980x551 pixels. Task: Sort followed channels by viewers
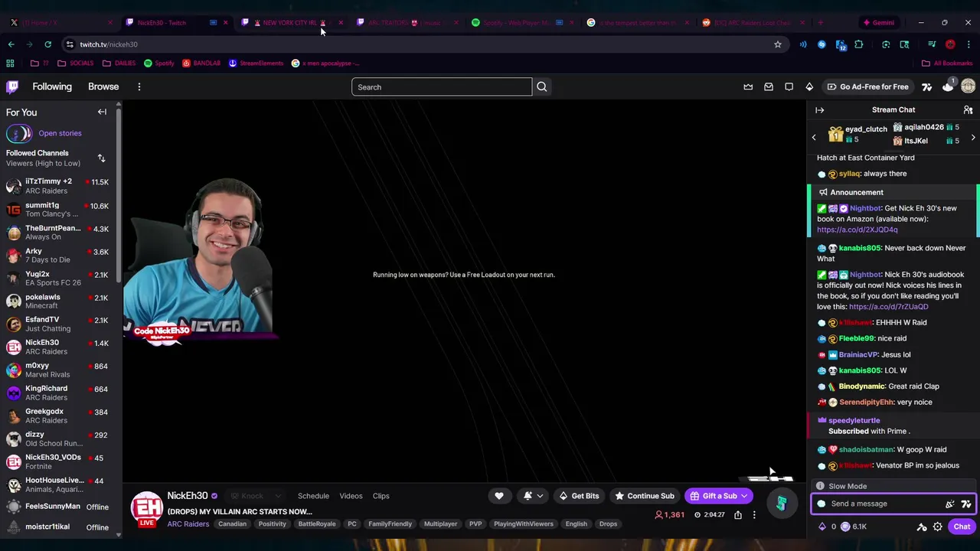[101, 158]
